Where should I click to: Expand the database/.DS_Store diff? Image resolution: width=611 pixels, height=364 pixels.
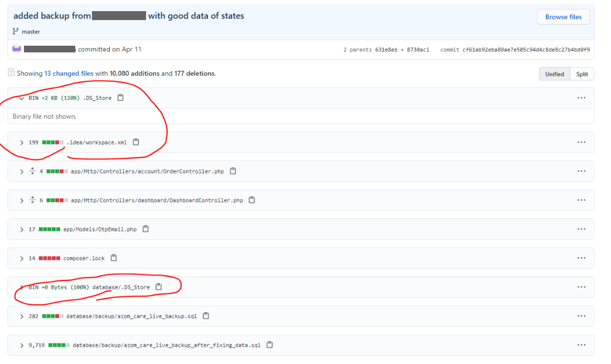(21, 287)
